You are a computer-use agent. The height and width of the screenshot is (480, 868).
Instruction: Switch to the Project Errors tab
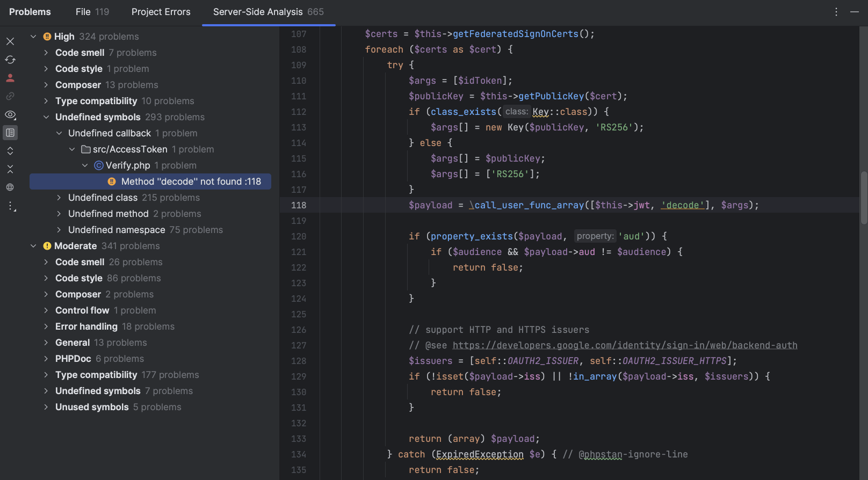161,12
